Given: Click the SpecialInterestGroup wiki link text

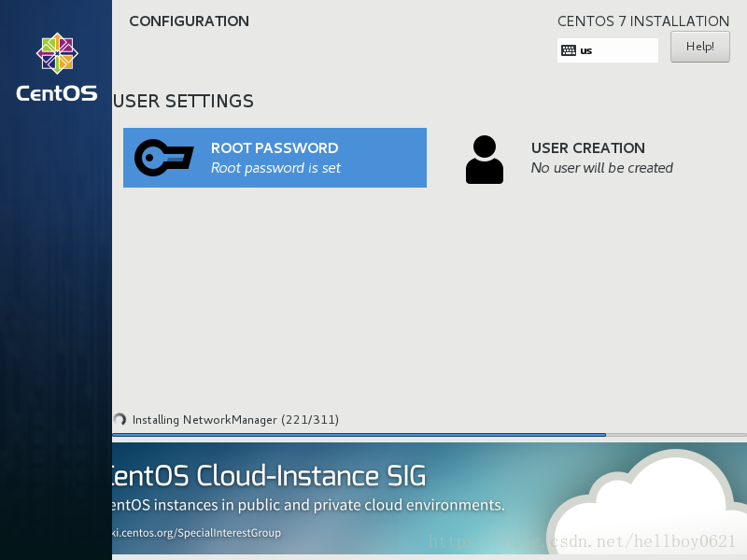Looking at the screenshot, I should [196, 532].
